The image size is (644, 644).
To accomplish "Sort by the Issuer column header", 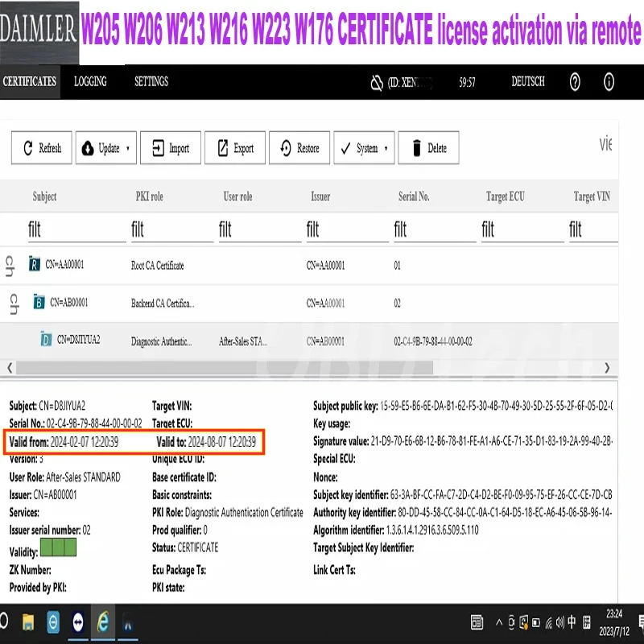I will tap(320, 196).
